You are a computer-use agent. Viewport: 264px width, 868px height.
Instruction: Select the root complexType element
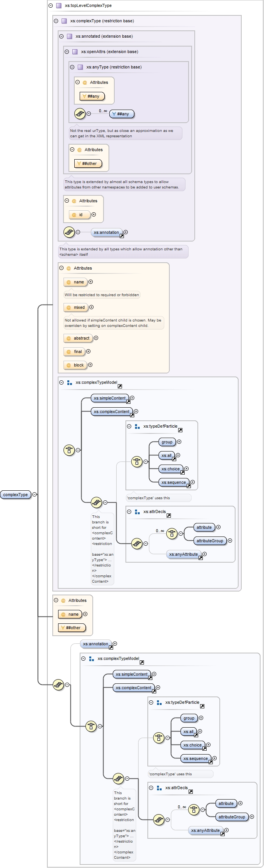15,495
